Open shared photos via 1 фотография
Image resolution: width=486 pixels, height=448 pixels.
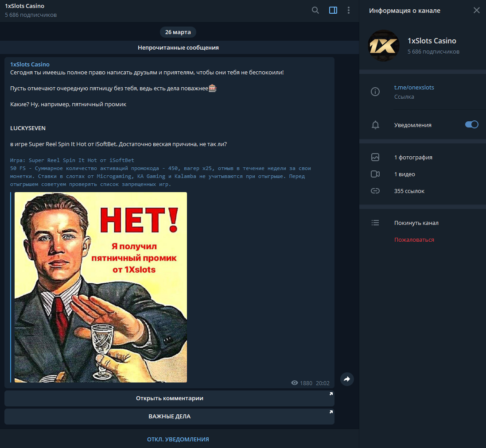pyautogui.click(x=413, y=157)
